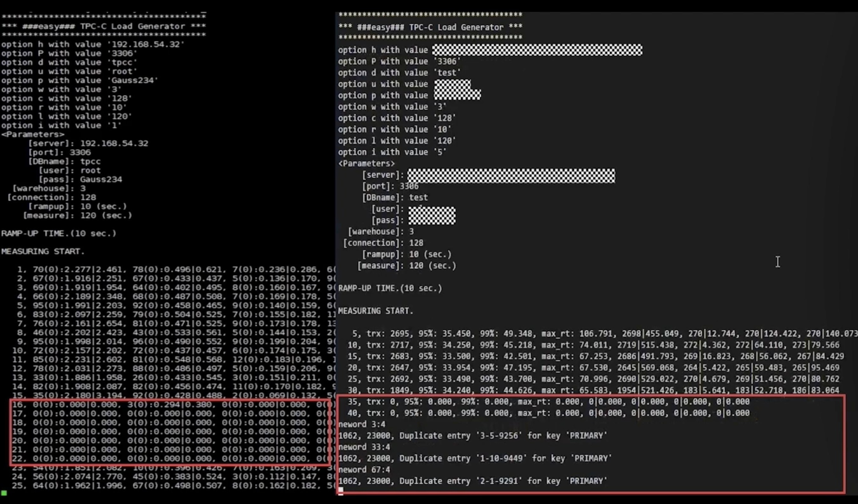Click the Duplicate entry '3-5-9256' error line
858x504 pixels.
click(x=472, y=436)
